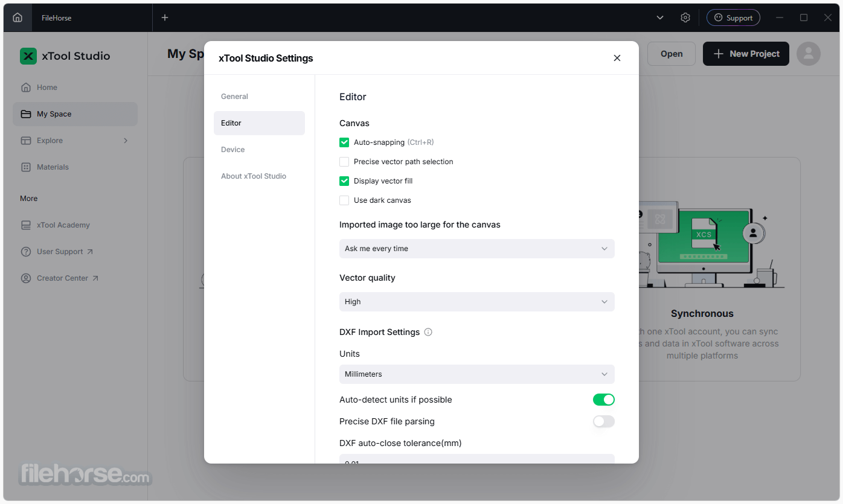Click the Open button
Image resolution: width=843 pixels, height=504 pixels.
pyautogui.click(x=672, y=54)
